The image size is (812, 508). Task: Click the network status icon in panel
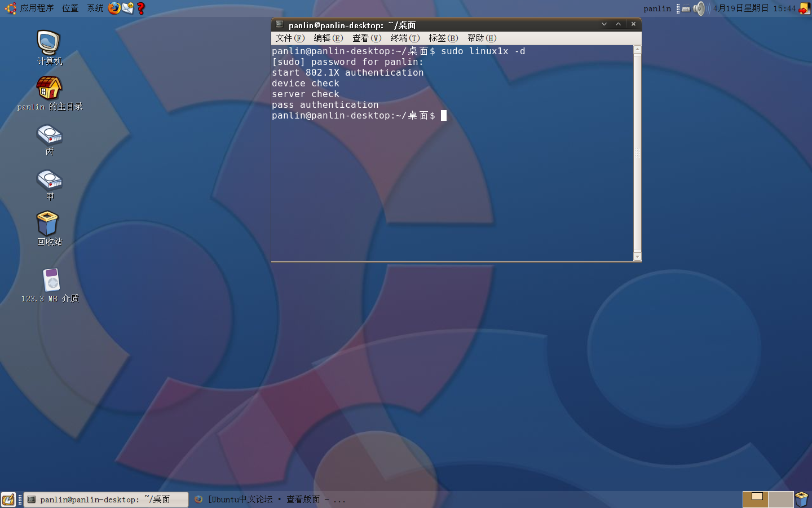[686, 8]
